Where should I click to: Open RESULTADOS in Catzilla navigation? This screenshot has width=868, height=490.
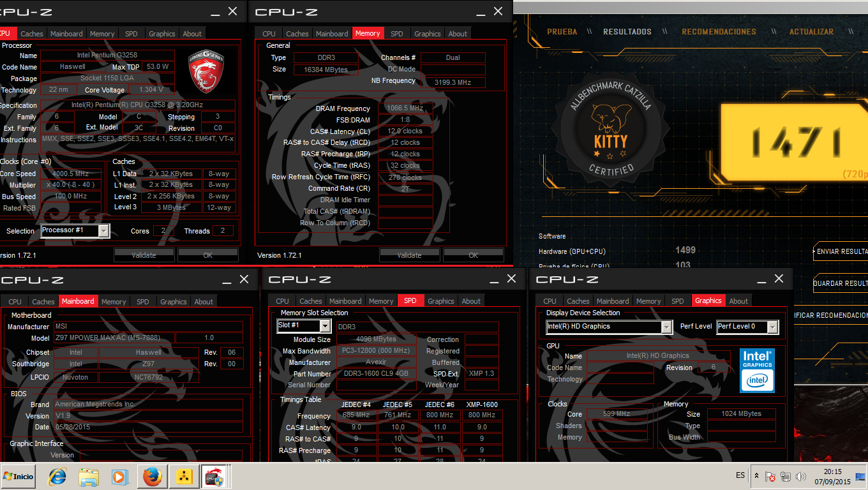coord(627,32)
